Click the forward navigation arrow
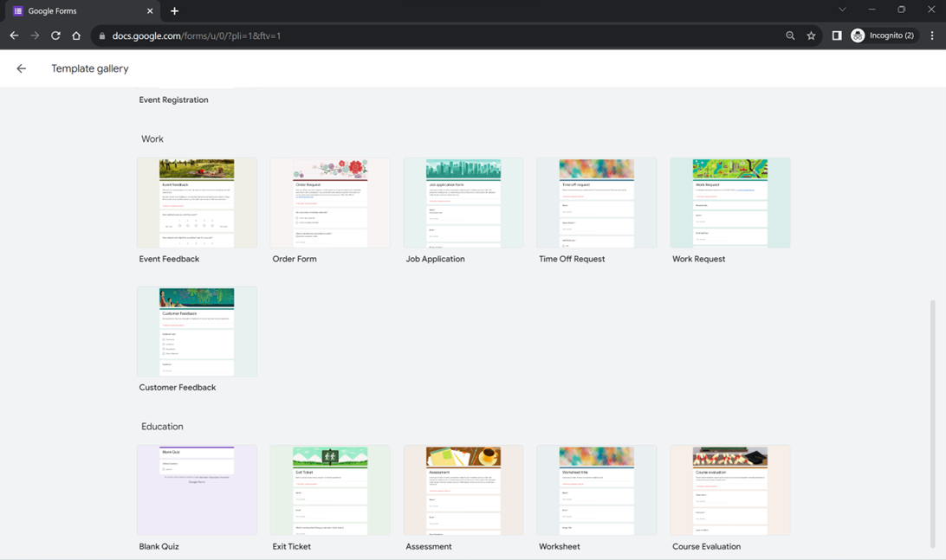Image resolution: width=946 pixels, height=560 pixels. [x=35, y=35]
